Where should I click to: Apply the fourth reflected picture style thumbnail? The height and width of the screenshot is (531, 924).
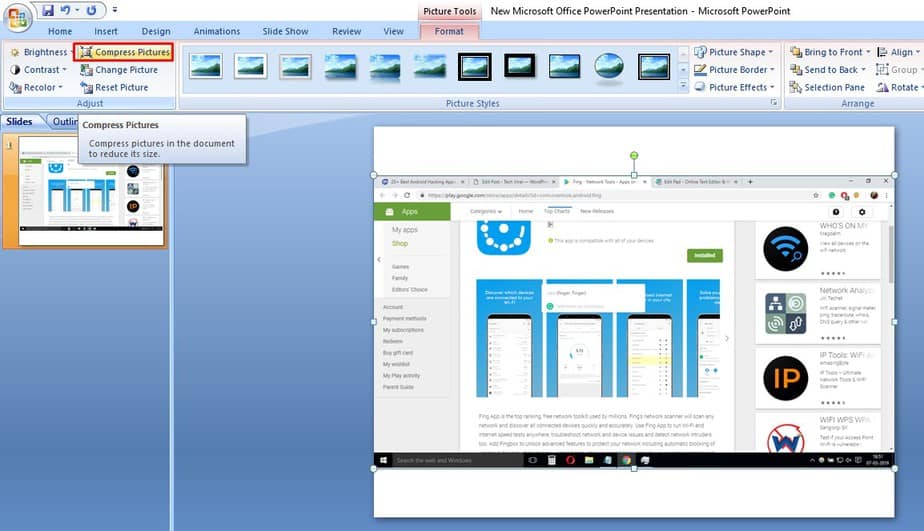point(340,66)
